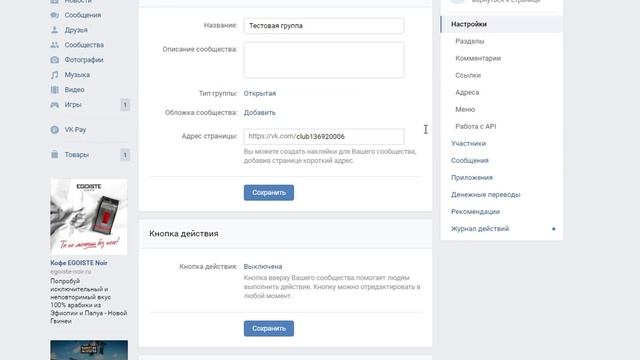Click the Photos camera icon in sidebar
The width and height of the screenshot is (640, 360).
(x=55, y=60)
